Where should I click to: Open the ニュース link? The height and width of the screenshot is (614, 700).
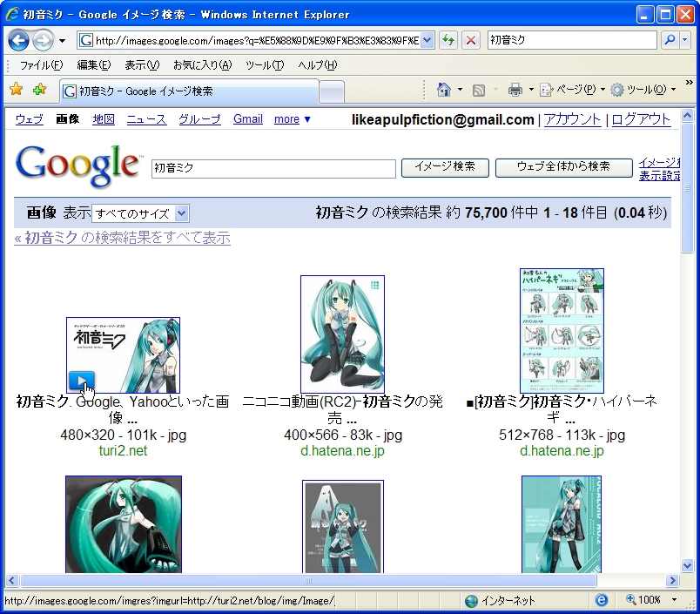pos(146,119)
